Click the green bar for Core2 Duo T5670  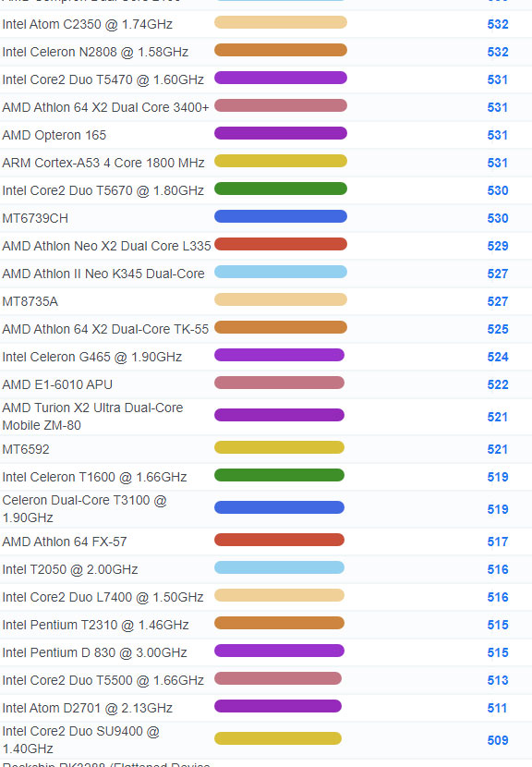click(281, 189)
